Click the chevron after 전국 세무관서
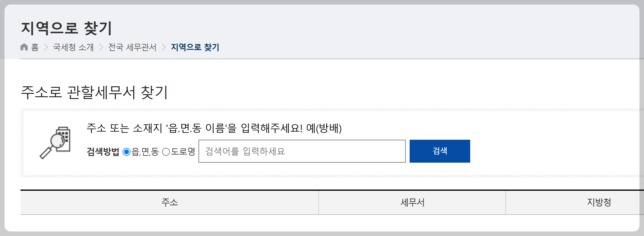The width and height of the screenshot is (644, 236). click(x=164, y=47)
